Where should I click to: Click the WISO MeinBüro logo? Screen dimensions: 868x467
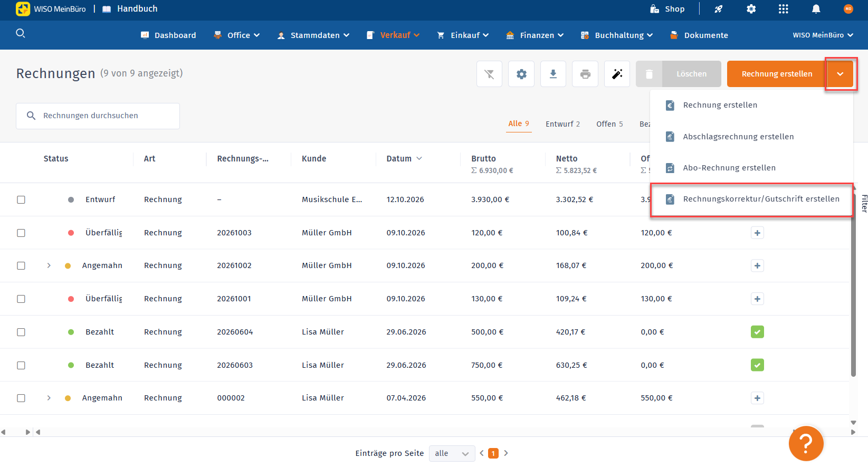coord(51,9)
